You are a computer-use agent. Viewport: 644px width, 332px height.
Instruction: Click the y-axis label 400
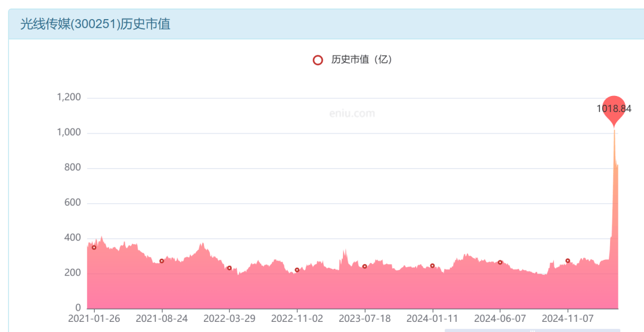(73, 238)
